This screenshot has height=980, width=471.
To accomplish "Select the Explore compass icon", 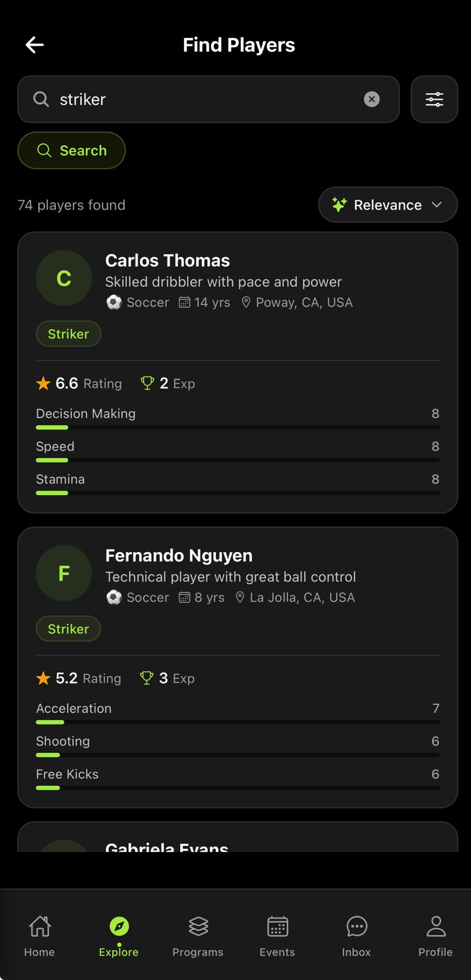I will 119,926.
